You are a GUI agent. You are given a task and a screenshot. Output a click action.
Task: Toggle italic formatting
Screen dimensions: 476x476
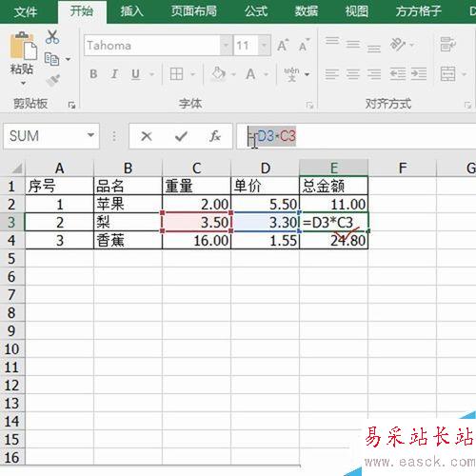(x=114, y=74)
